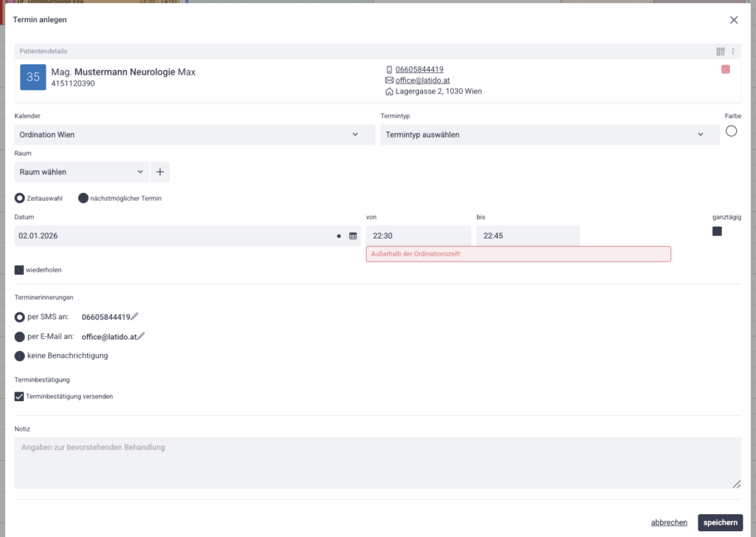The height and width of the screenshot is (537, 756).
Task: Toggle the wiederholen checkbox
Action: pyautogui.click(x=19, y=270)
